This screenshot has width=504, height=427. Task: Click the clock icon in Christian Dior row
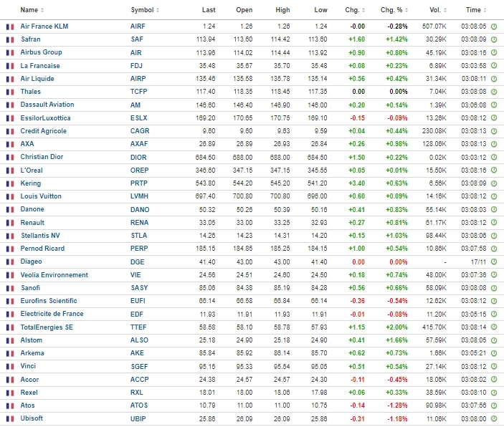tap(494, 158)
